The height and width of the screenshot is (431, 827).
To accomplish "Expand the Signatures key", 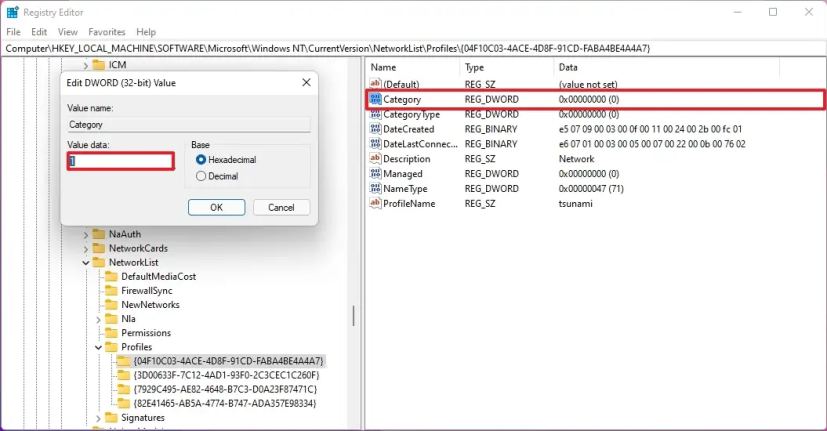I will [x=98, y=418].
